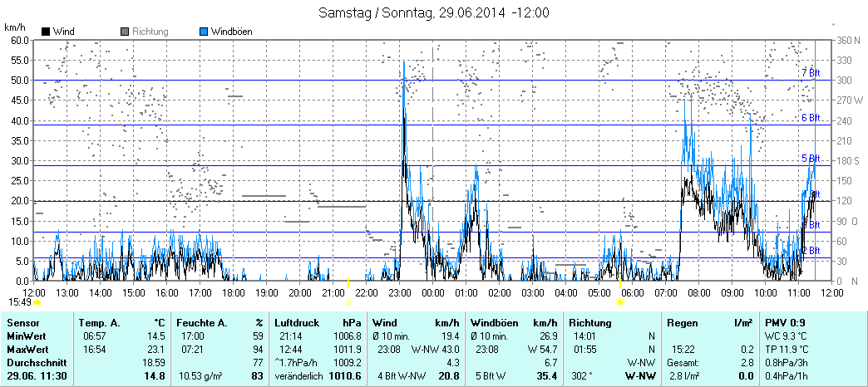
Task: Click the yellow marker beside 15:49
Action: [x=37, y=303]
